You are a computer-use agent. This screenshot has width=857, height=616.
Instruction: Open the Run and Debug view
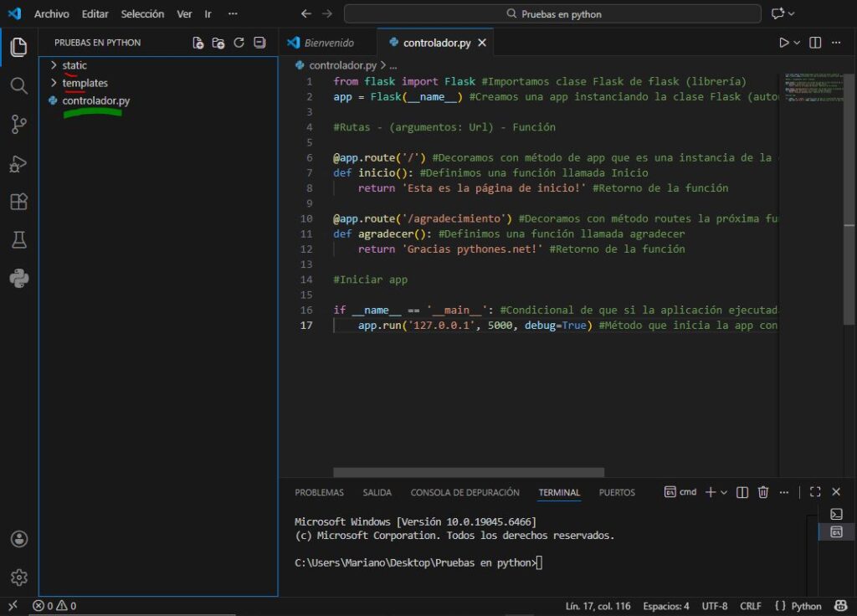pyautogui.click(x=18, y=164)
